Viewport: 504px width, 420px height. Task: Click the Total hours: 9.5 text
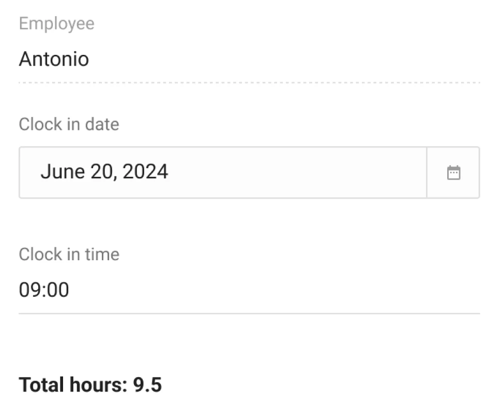[90, 384]
